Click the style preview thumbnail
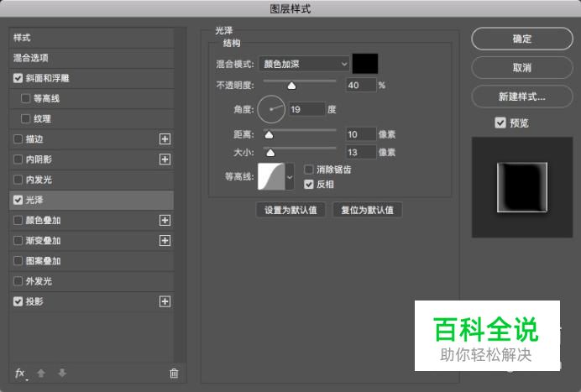 pyautogui.click(x=522, y=187)
